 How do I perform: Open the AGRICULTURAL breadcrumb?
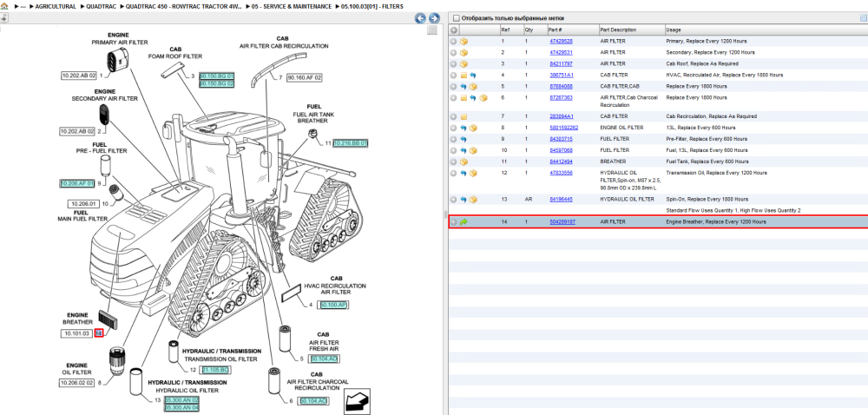point(56,7)
